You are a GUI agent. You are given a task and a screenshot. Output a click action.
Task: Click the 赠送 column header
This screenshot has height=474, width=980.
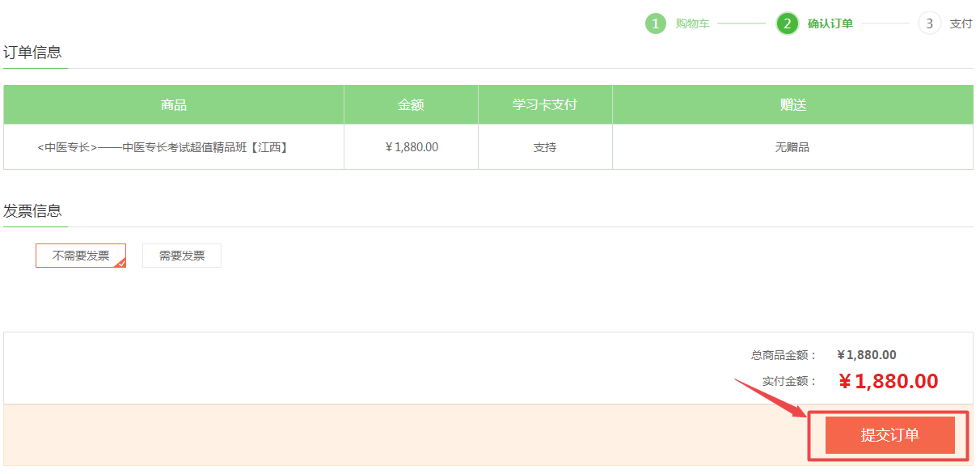tap(792, 105)
